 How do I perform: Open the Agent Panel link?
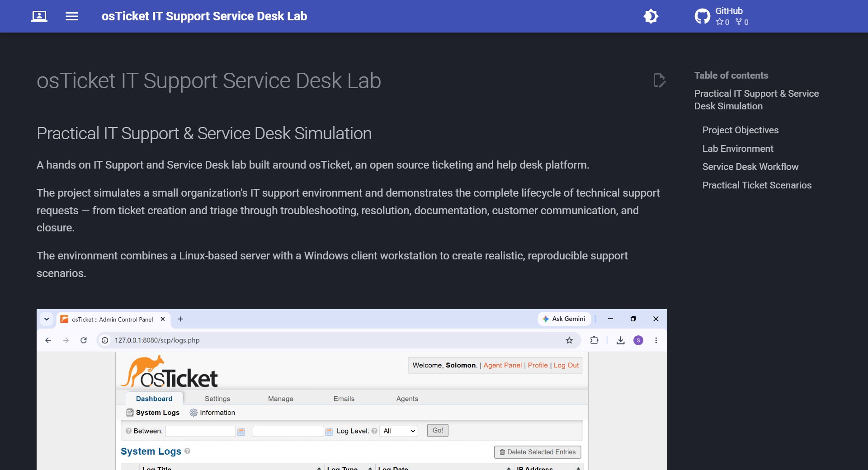click(x=502, y=365)
